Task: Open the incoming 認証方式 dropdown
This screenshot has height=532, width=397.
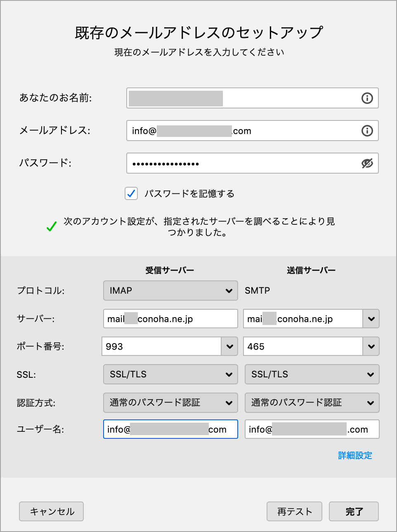Action: [x=170, y=403]
